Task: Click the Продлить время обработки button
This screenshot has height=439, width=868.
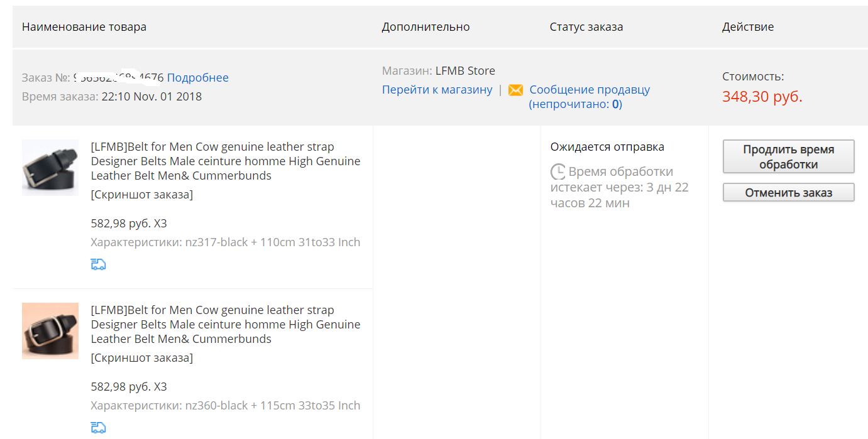Action: click(x=789, y=157)
